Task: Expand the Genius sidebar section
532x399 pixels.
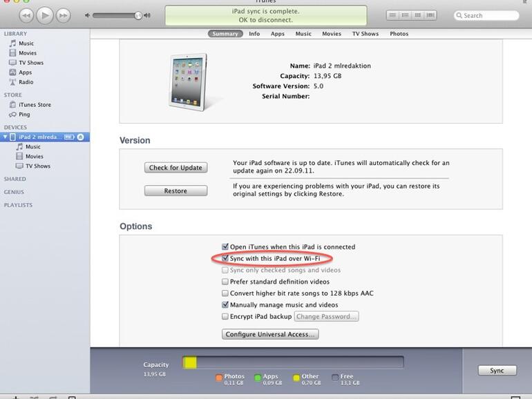Action: click(14, 192)
